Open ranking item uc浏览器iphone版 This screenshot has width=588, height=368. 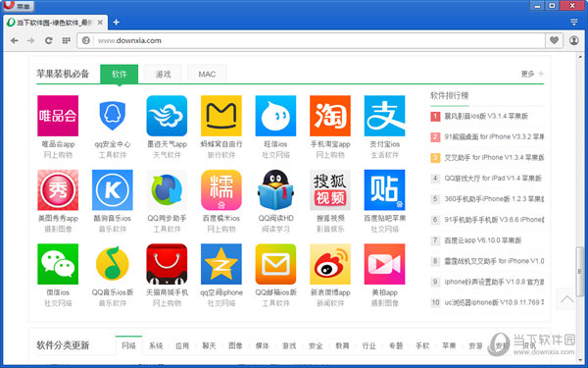pos(494,302)
